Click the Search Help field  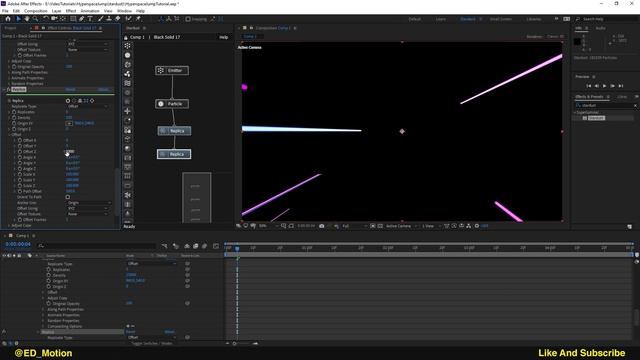(605, 19)
